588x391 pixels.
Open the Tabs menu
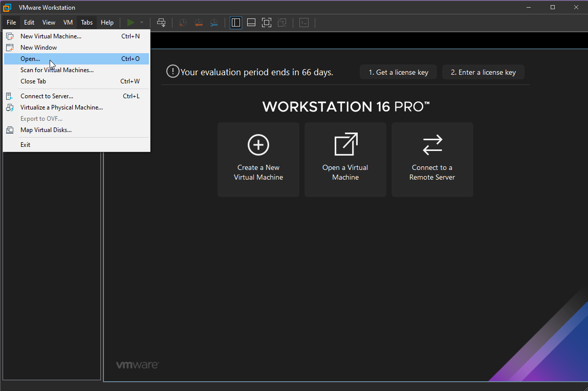tap(87, 23)
